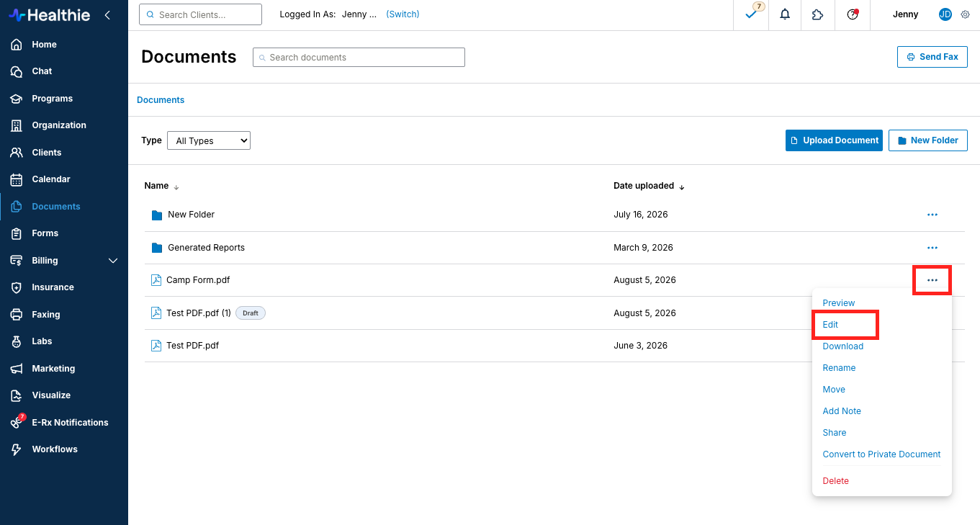Open the Test PDF.pdf (1) draft file
980x525 pixels.
(199, 313)
